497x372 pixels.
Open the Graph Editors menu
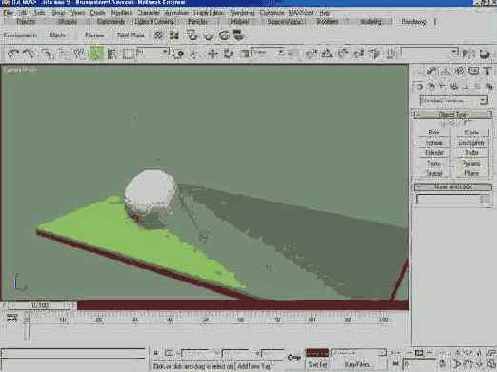coord(209,13)
